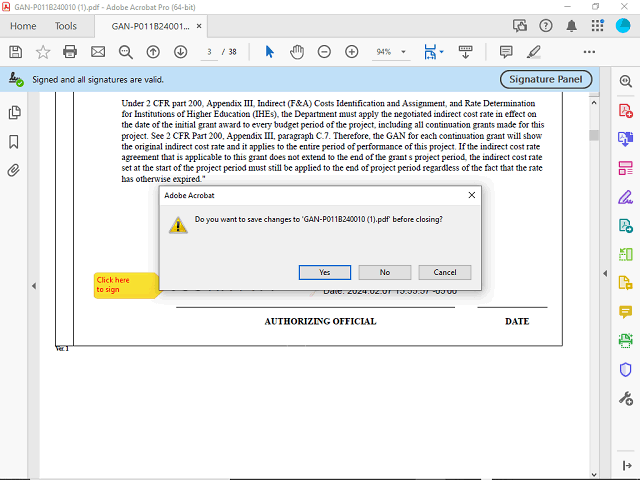The image size is (640, 480).
Task: Open search tools magnifier in right pane
Action: pyautogui.click(x=625, y=81)
